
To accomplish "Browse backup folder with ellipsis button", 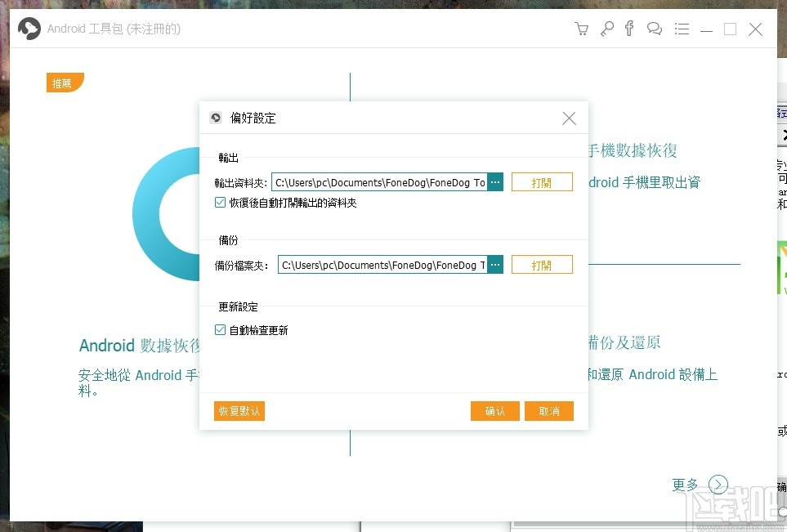I will coord(495,265).
